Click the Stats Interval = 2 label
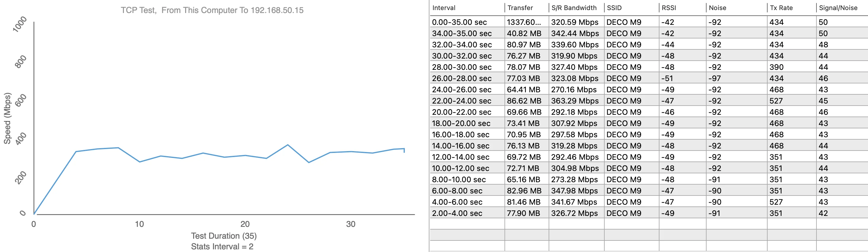This screenshot has height=252, width=868. click(x=222, y=247)
